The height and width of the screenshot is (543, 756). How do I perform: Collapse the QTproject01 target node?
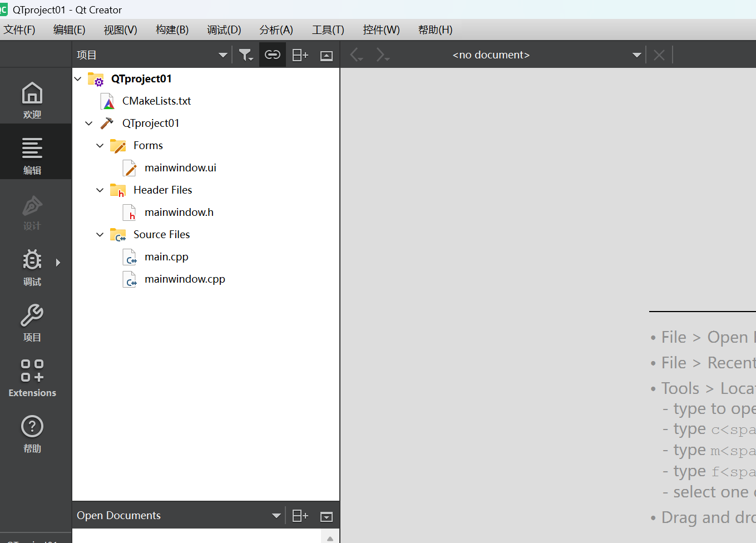coord(89,124)
